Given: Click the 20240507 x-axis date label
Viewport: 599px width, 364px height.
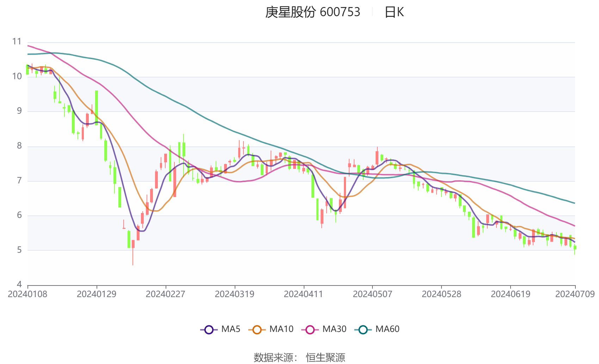Looking at the screenshot, I should (x=372, y=294).
